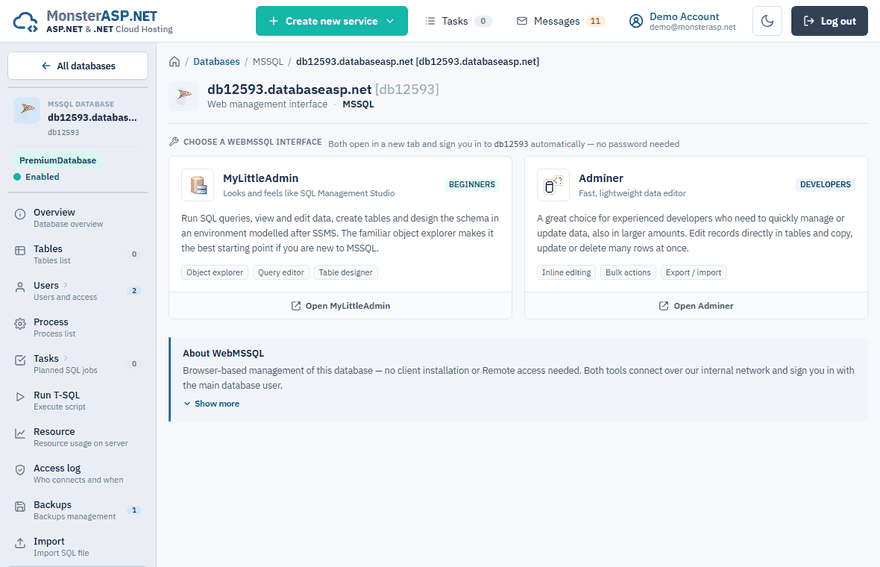The height and width of the screenshot is (567, 880).
Task: Click the Table designer tag
Action: (x=346, y=272)
